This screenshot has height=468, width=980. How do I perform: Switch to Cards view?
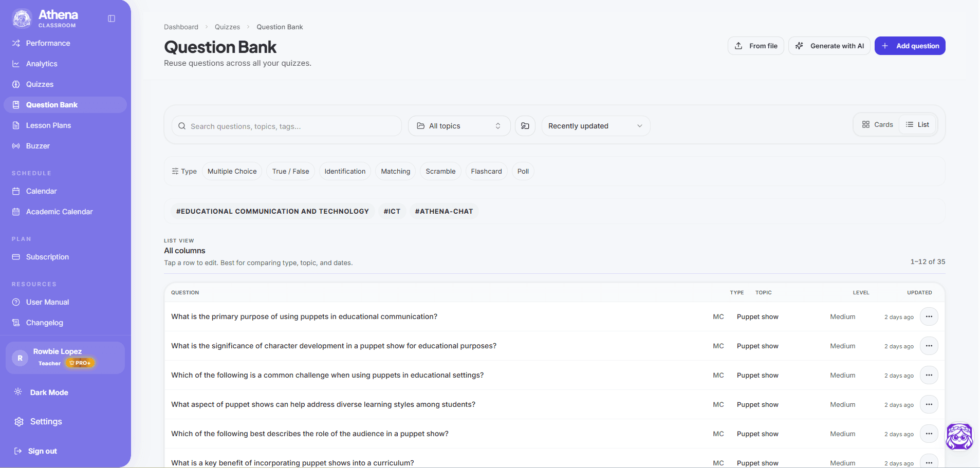pyautogui.click(x=878, y=125)
